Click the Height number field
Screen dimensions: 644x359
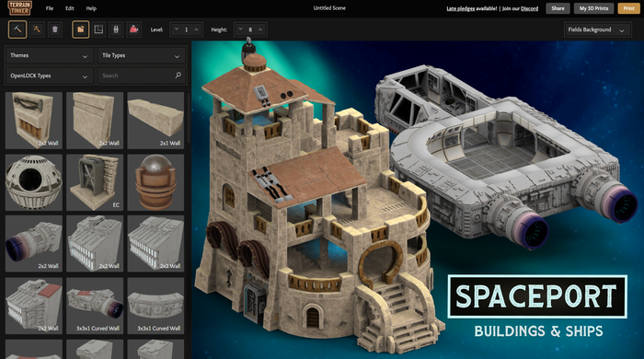[x=250, y=29]
